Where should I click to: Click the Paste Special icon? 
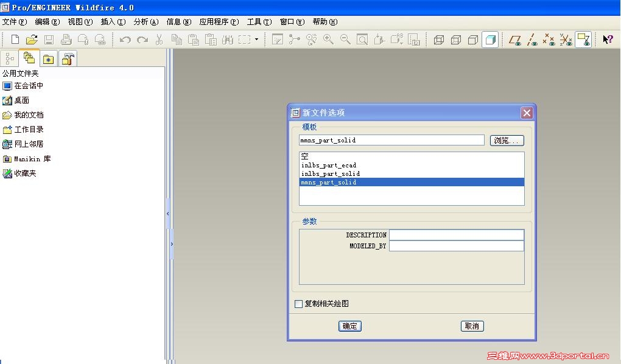pyautogui.click(x=211, y=39)
